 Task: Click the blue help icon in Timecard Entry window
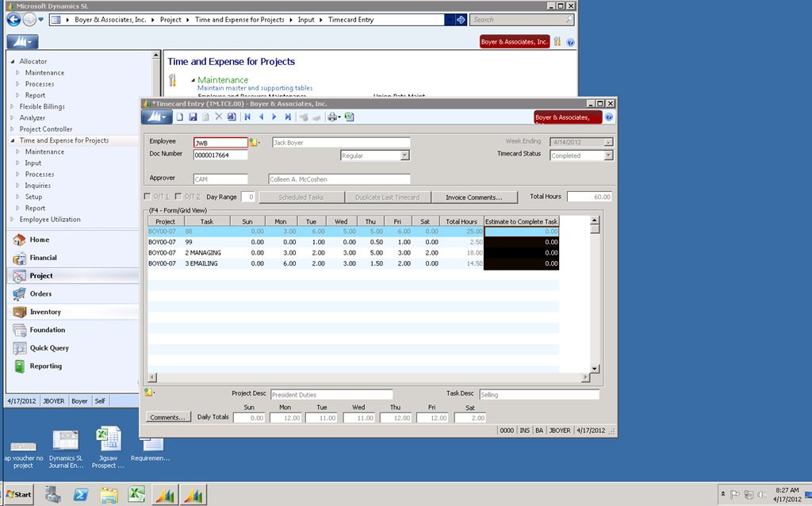(609, 117)
